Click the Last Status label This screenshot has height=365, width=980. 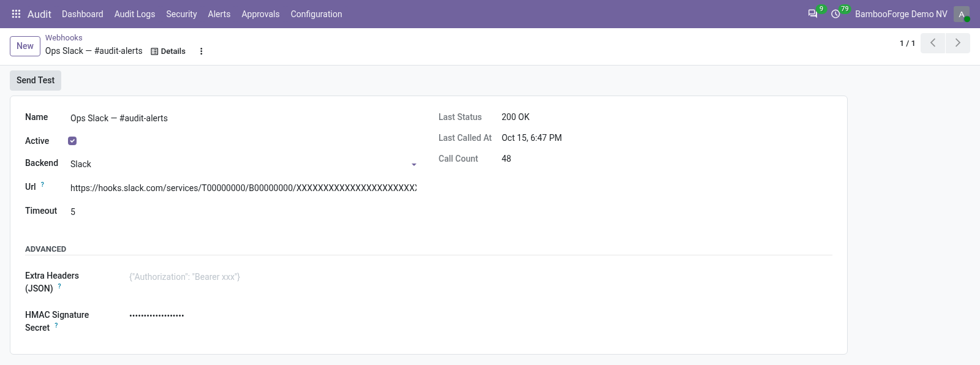[x=460, y=117]
